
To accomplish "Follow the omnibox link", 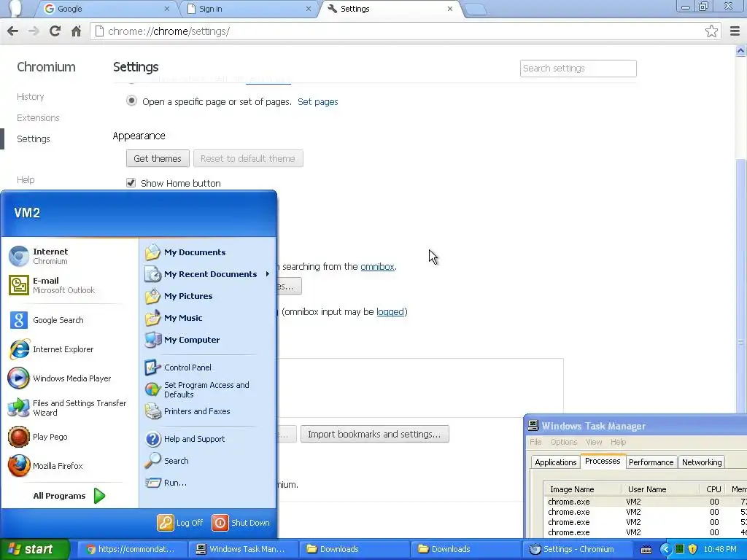I will coord(377,267).
